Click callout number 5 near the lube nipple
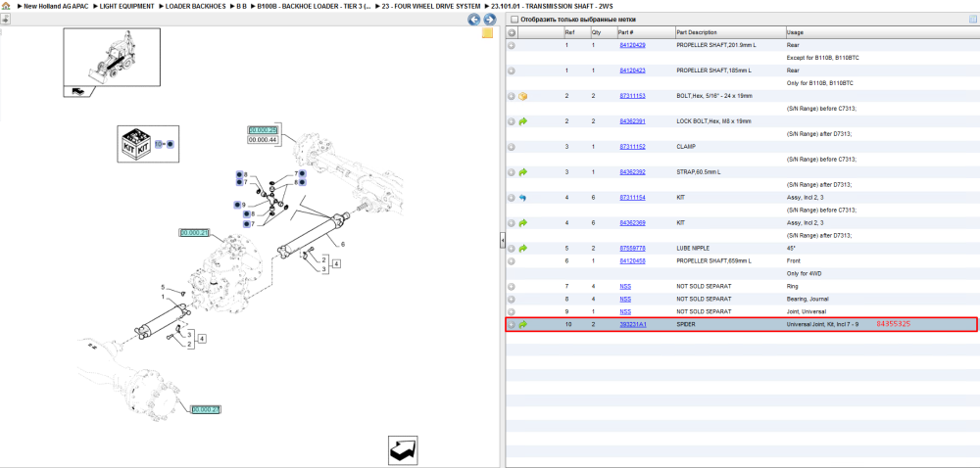The image size is (980, 468). tap(163, 288)
